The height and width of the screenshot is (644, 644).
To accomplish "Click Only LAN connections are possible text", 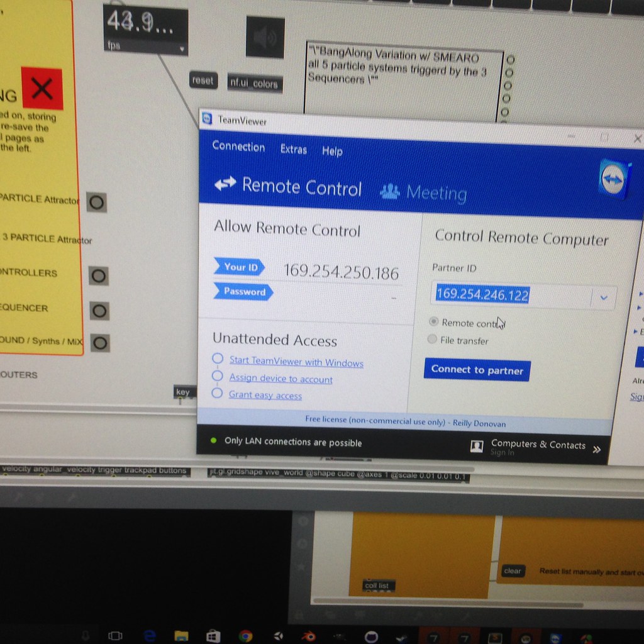I will (293, 442).
